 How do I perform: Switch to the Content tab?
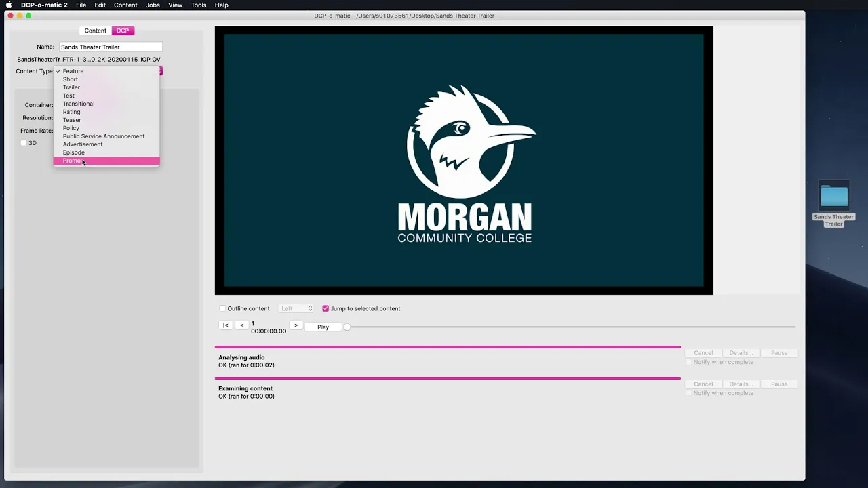point(96,30)
